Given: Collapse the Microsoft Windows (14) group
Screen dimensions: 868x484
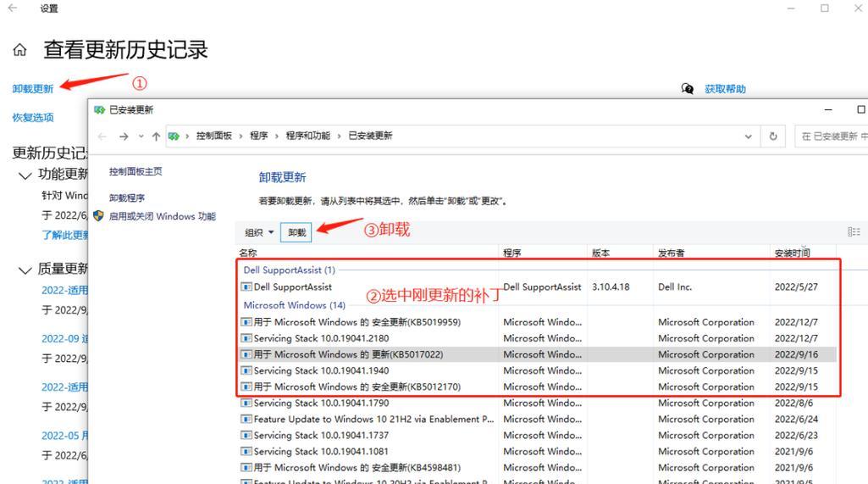Looking at the screenshot, I should [295, 305].
